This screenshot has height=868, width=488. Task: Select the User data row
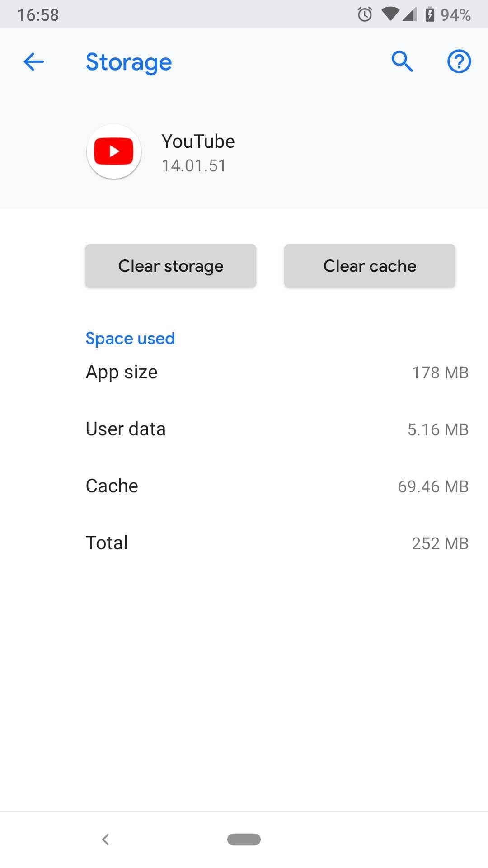click(277, 429)
